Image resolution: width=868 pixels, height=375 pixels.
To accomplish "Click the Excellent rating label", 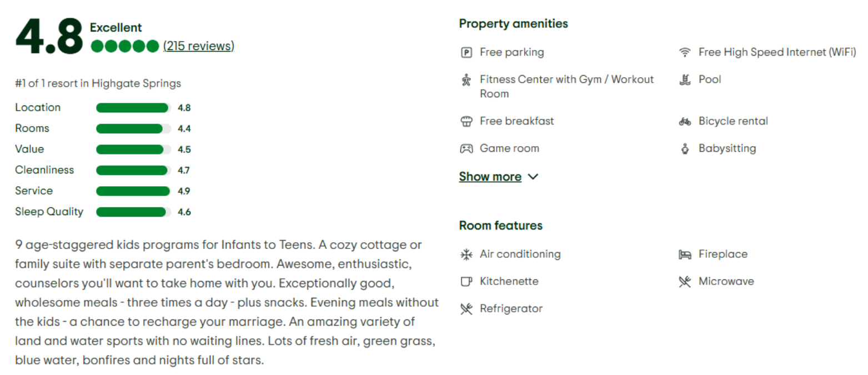I will pyautogui.click(x=116, y=28).
